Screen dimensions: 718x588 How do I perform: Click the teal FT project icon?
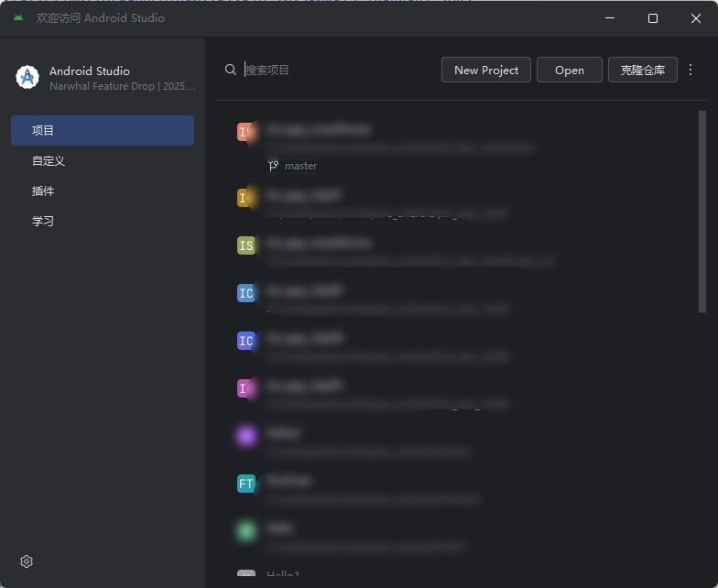point(245,484)
